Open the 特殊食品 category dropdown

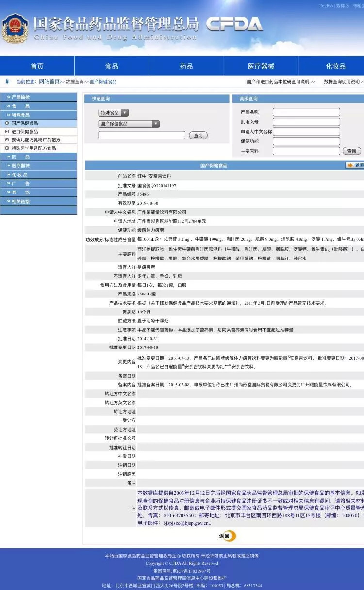[x=114, y=112]
